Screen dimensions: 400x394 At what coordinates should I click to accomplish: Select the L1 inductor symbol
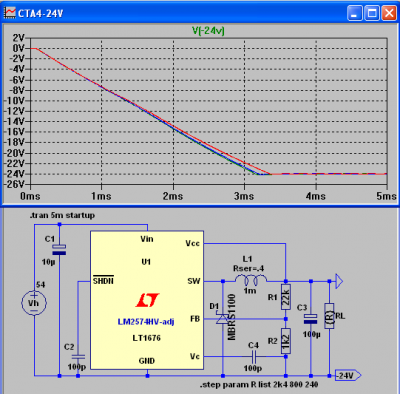251,281
